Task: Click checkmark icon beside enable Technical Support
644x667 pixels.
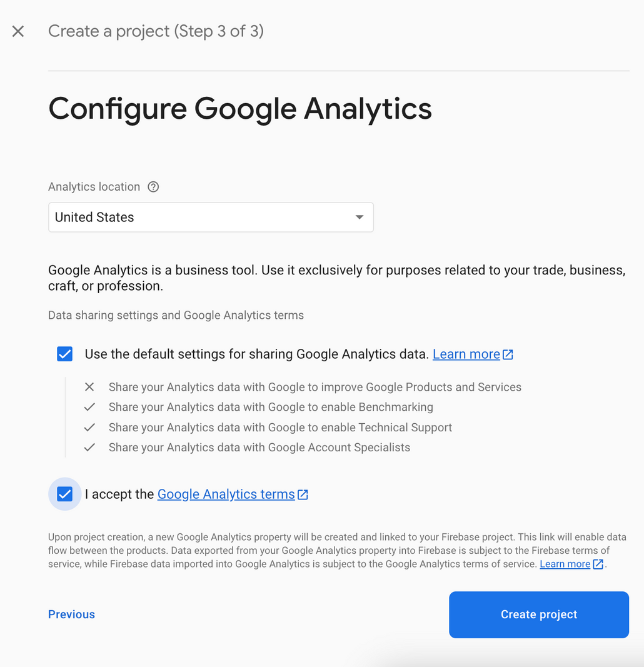Action: click(x=89, y=428)
